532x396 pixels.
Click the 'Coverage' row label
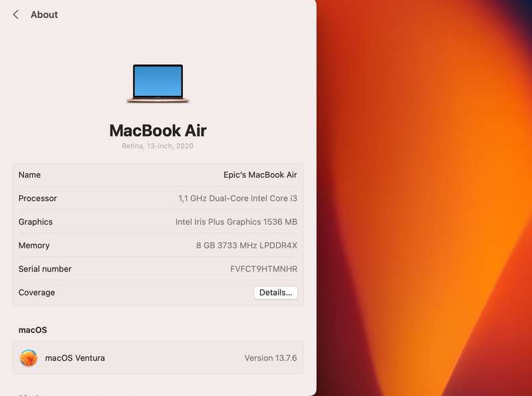37,293
